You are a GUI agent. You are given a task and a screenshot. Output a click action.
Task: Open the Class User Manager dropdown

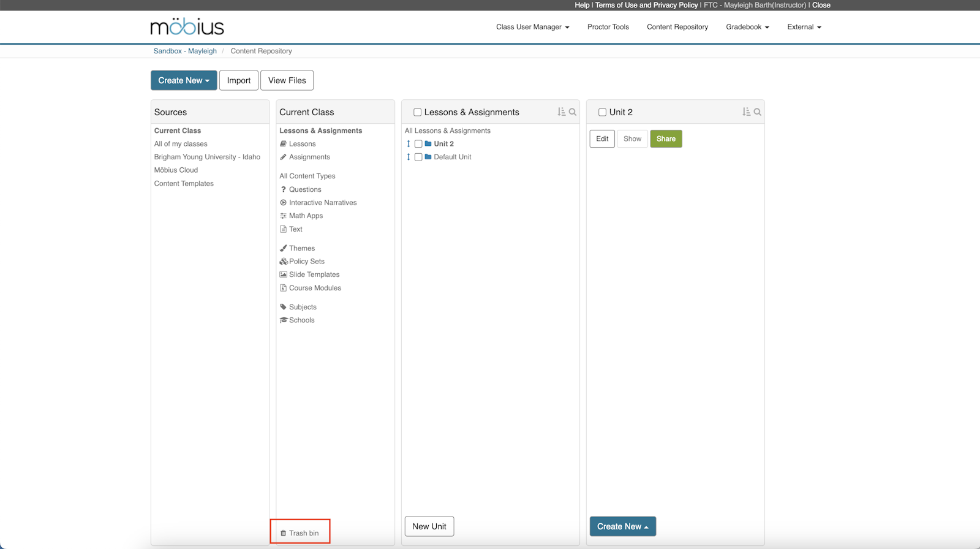[x=532, y=27]
